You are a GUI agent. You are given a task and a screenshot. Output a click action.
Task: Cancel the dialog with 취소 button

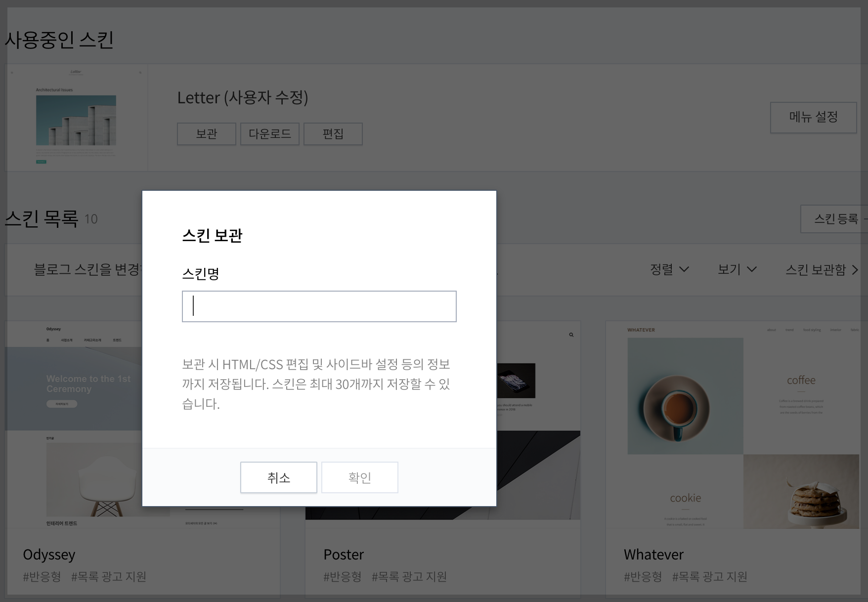coord(278,477)
